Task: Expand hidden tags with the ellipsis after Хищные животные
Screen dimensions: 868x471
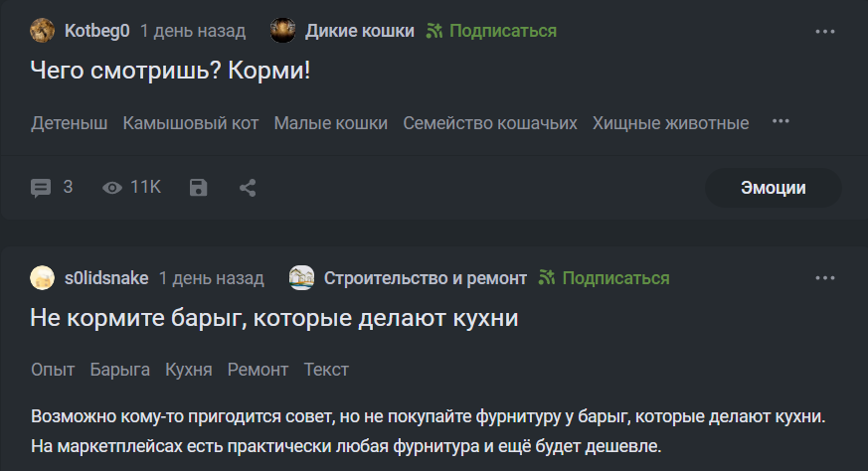Action: pyautogui.click(x=781, y=121)
